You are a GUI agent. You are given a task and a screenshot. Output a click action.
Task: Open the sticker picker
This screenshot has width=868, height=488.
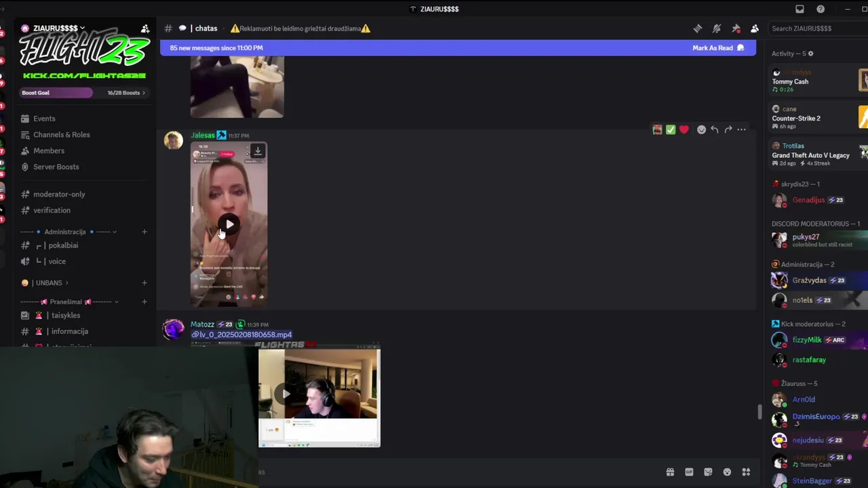(x=708, y=472)
